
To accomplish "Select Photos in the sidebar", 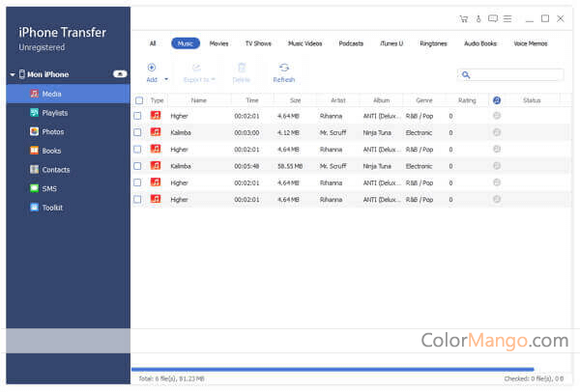I will pos(53,131).
